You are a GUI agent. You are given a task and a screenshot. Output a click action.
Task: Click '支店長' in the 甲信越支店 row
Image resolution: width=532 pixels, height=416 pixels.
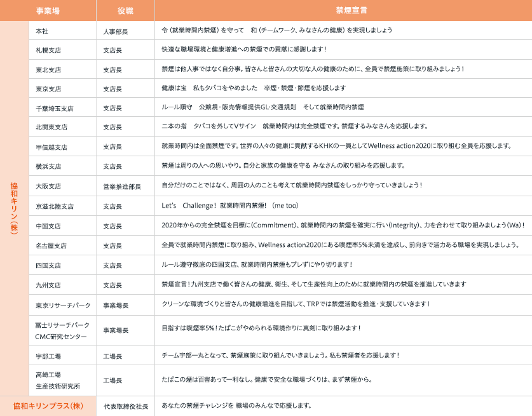click(113, 147)
